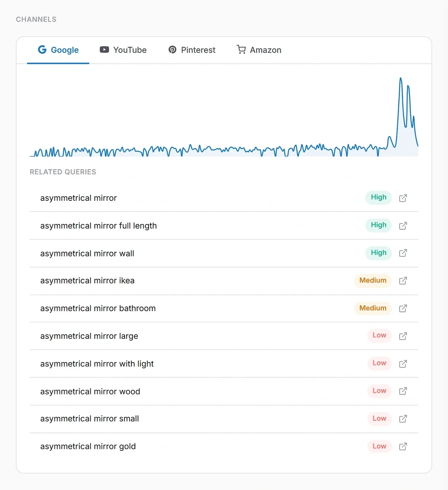The height and width of the screenshot is (490, 448).
Task: Switch to the Google tab
Action: (x=58, y=50)
